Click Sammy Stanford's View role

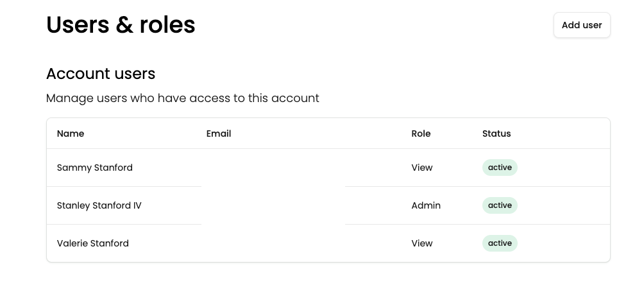click(422, 168)
